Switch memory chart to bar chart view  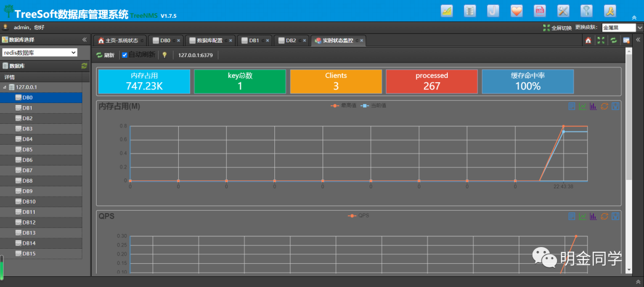(x=593, y=107)
